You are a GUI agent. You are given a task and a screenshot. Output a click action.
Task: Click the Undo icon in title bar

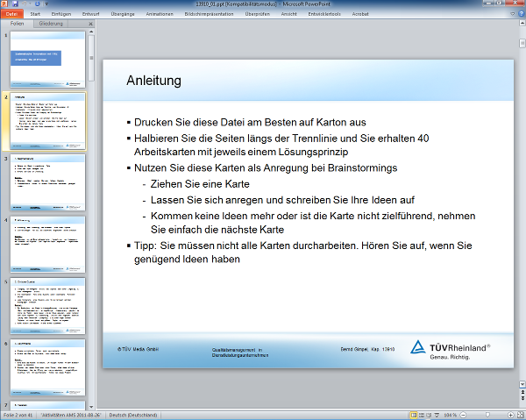(x=26, y=4)
